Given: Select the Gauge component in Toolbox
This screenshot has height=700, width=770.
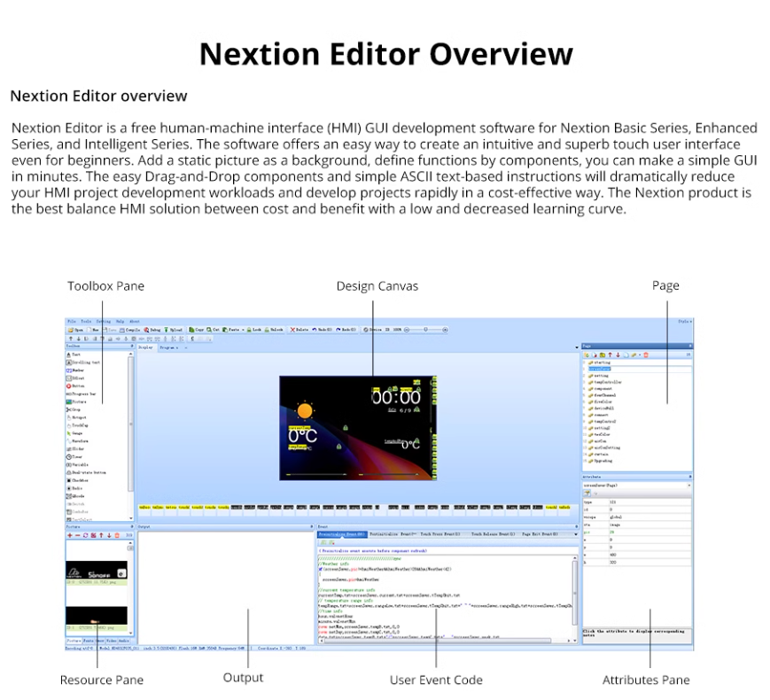Looking at the screenshot, I should tap(74, 432).
